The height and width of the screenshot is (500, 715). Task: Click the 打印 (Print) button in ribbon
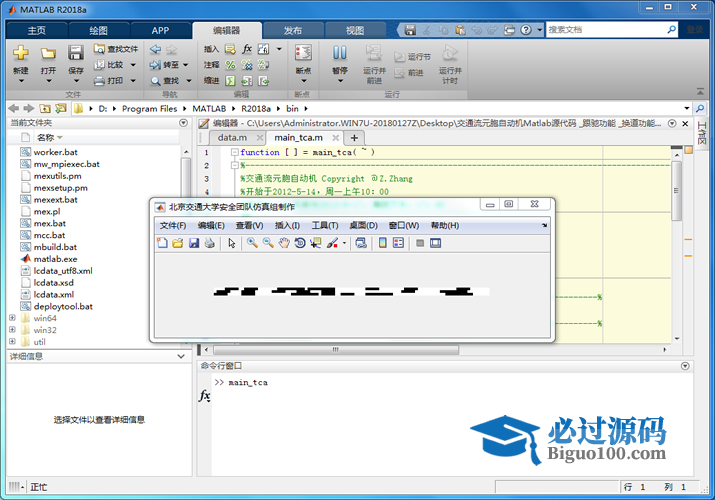(109, 81)
